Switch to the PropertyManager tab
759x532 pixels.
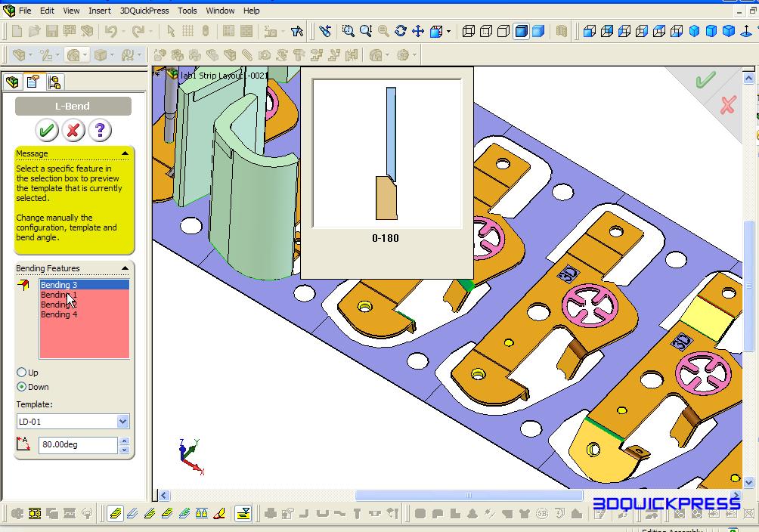tap(33, 82)
